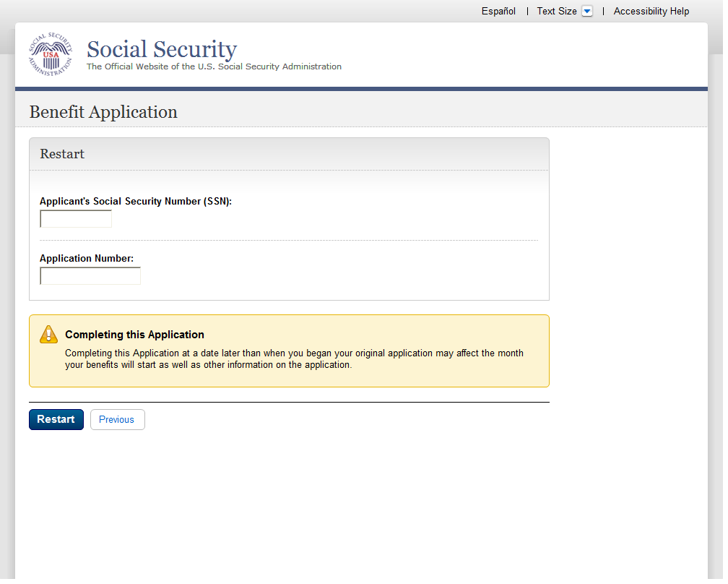Click the Applicant's Social Security Number label

136,202
